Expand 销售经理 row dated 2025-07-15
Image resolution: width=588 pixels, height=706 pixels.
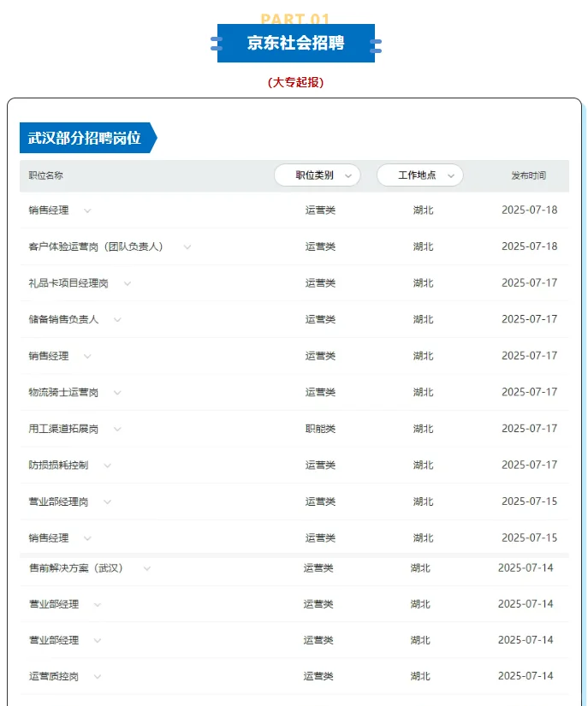(87, 538)
